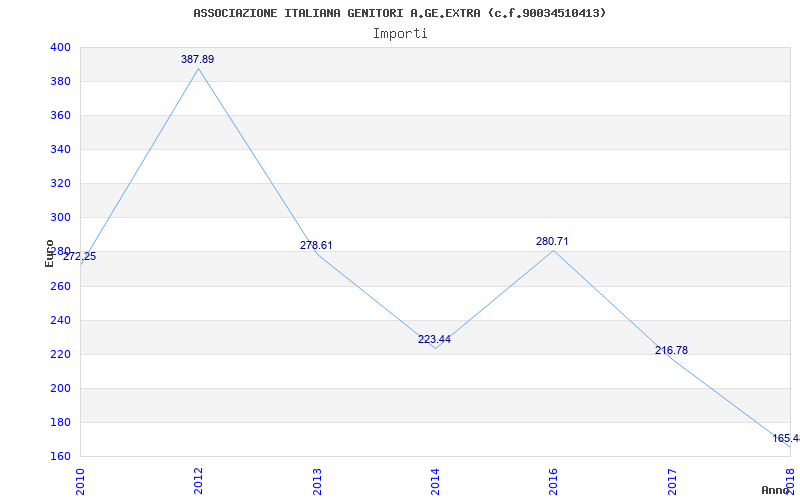Click the y-axis value 200
This screenshot has height=500, width=800.
click(x=60, y=388)
